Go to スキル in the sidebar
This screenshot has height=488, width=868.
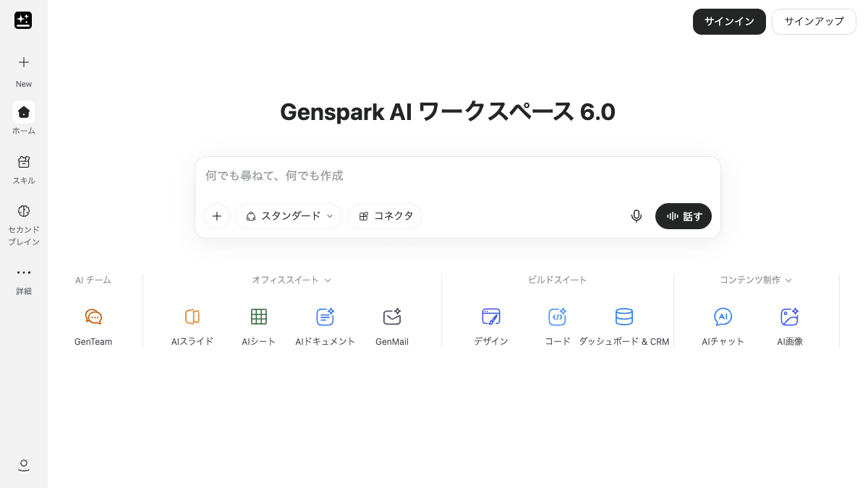pos(24,170)
